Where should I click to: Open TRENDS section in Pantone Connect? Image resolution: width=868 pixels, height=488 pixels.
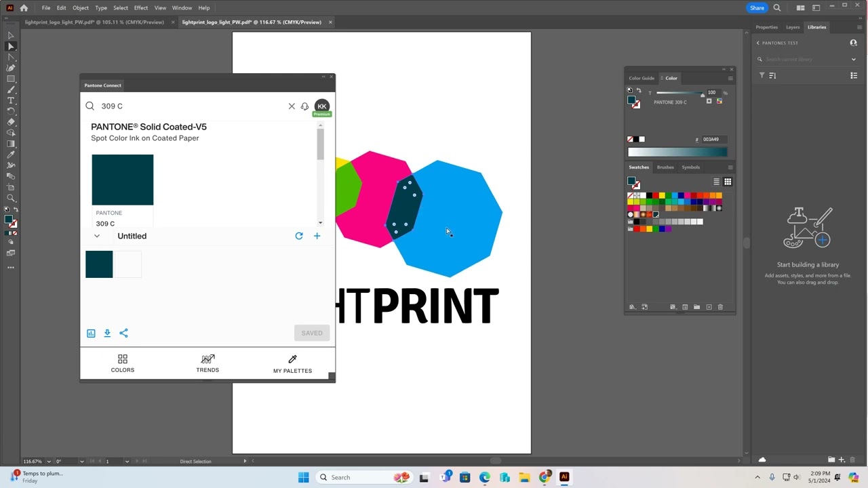(208, 363)
